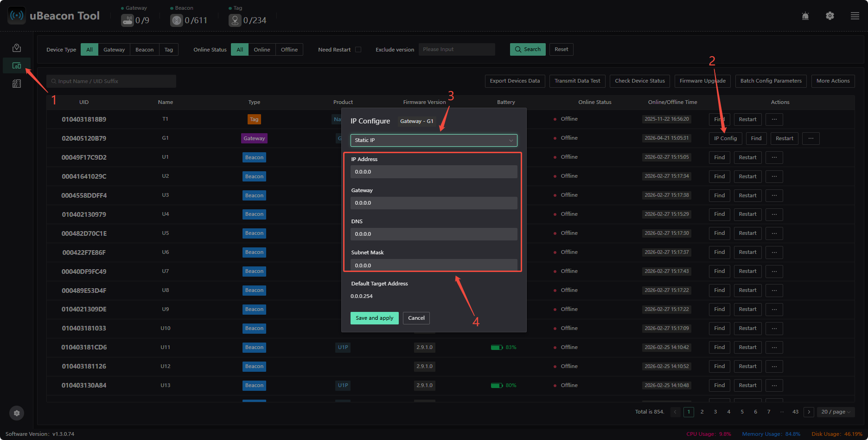Click Restart for beacon U3 row
Screen dimensions: 868x440
[x=748, y=195]
